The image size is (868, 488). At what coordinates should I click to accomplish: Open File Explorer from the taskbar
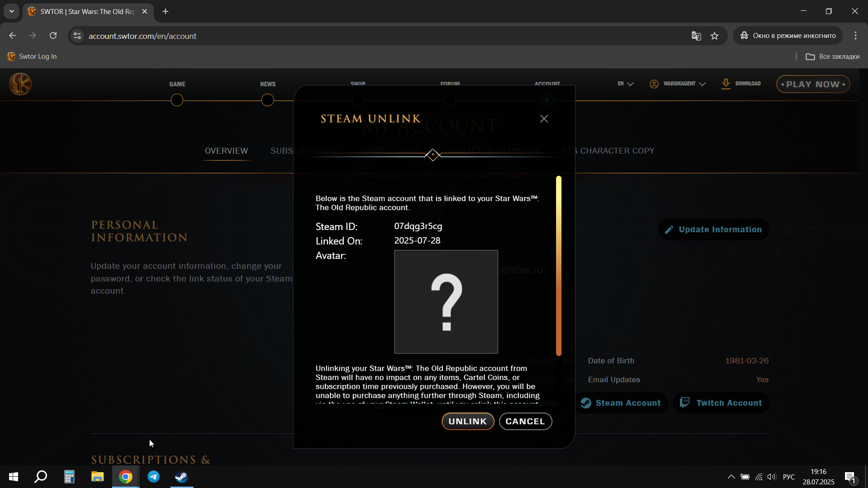click(97, 477)
